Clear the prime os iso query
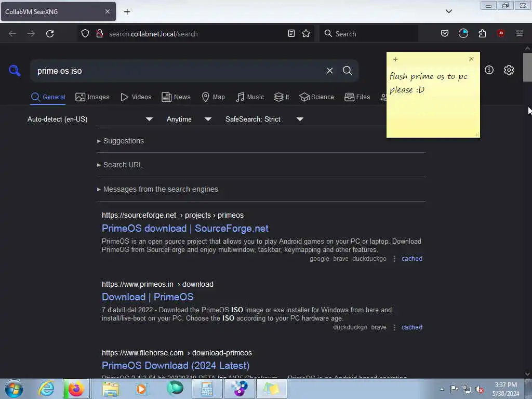This screenshot has width=532, height=399. tap(329, 71)
